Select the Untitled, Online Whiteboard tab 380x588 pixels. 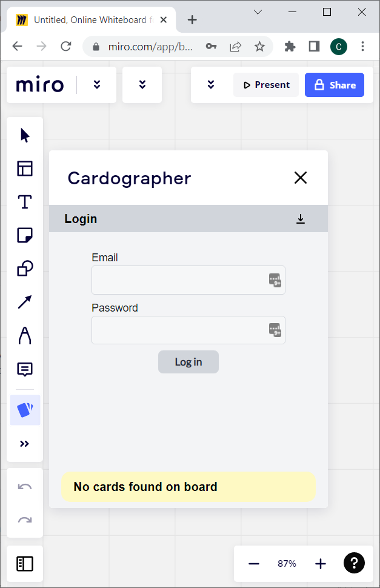pos(92,19)
